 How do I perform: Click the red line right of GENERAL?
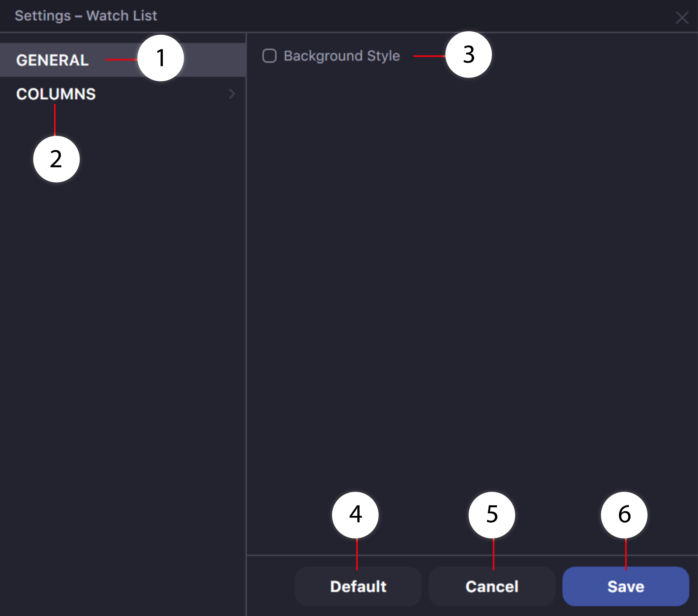coord(122,60)
